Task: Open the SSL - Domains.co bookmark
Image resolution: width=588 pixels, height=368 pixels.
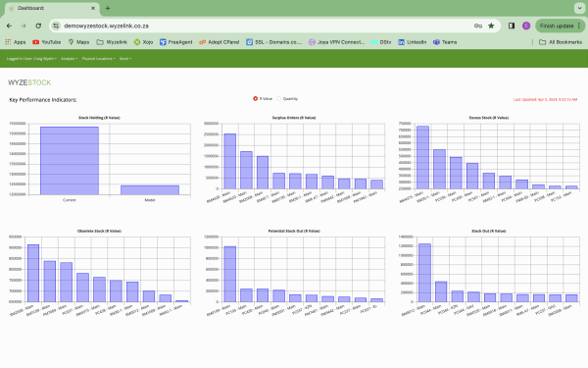Action: click(x=273, y=42)
